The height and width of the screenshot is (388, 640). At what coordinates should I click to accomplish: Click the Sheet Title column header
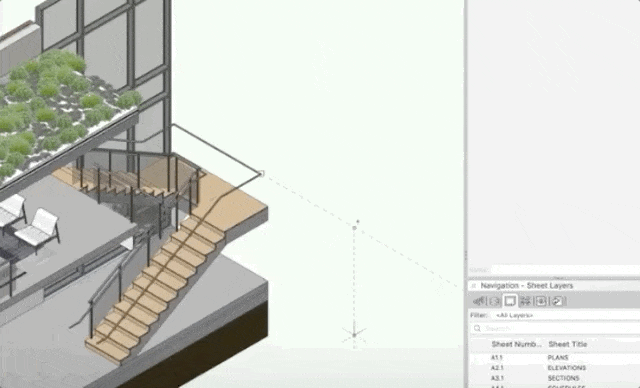(x=568, y=344)
